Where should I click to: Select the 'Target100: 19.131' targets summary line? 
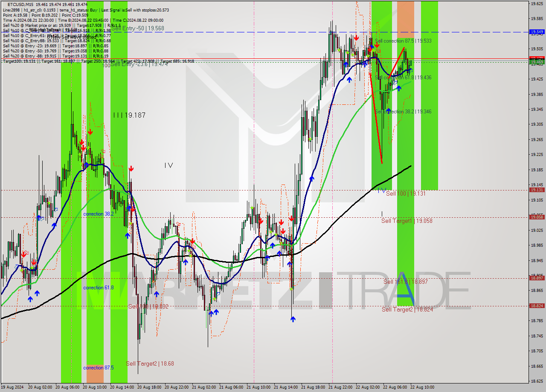tap(98, 61)
